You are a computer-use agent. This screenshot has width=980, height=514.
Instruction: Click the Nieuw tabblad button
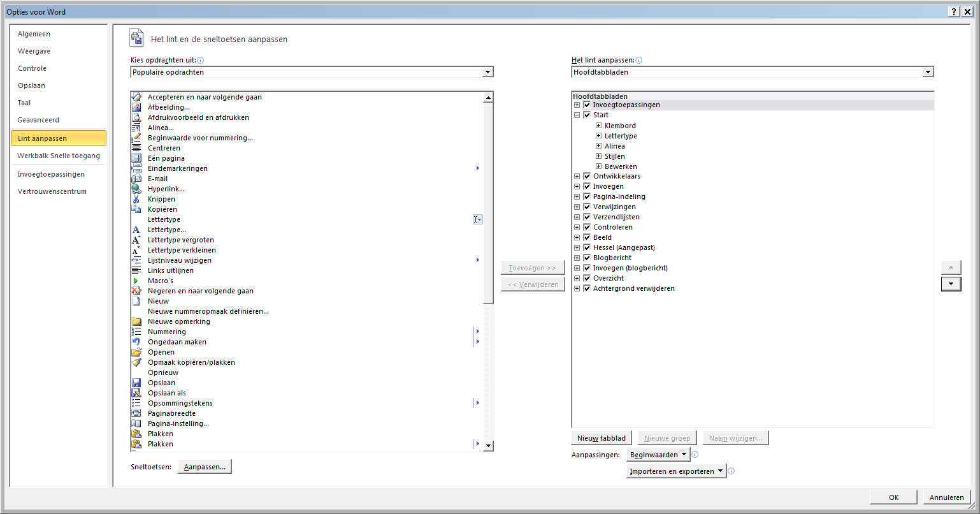[x=602, y=438]
